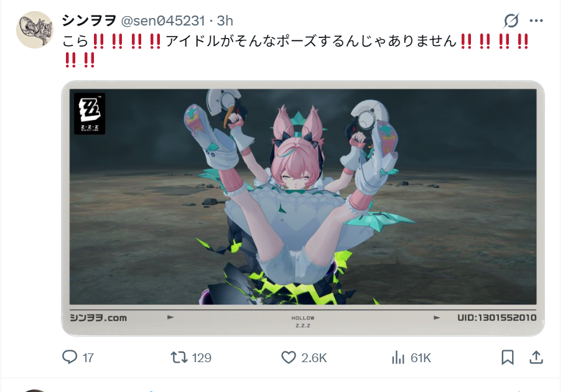The image size is (568, 392).
Task: Open the post via the 3h timestamp
Action: click(225, 21)
